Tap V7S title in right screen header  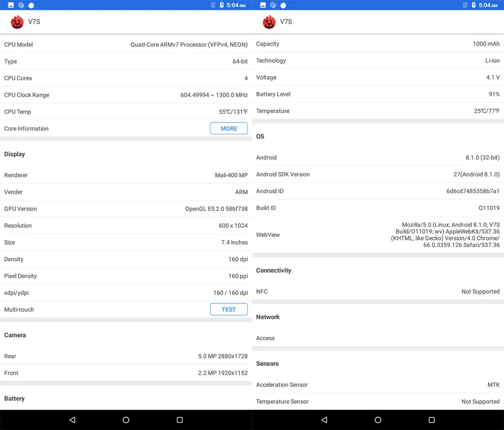(x=286, y=22)
